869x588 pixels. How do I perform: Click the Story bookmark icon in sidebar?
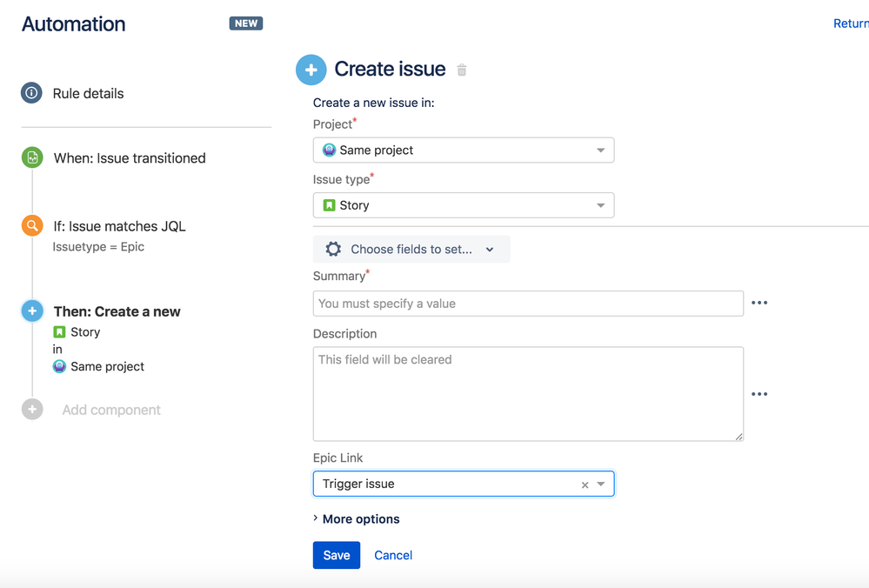tap(59, 332)
